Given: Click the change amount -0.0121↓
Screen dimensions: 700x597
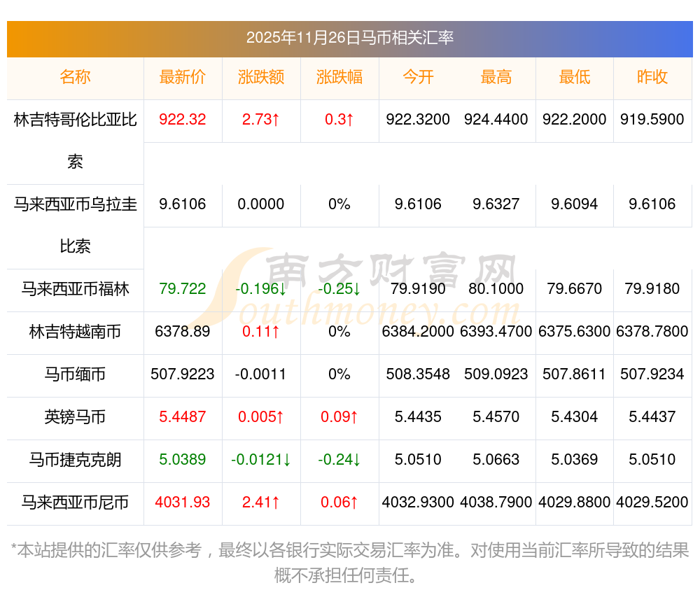Looking at the screenshot, I should coord(260,460).
